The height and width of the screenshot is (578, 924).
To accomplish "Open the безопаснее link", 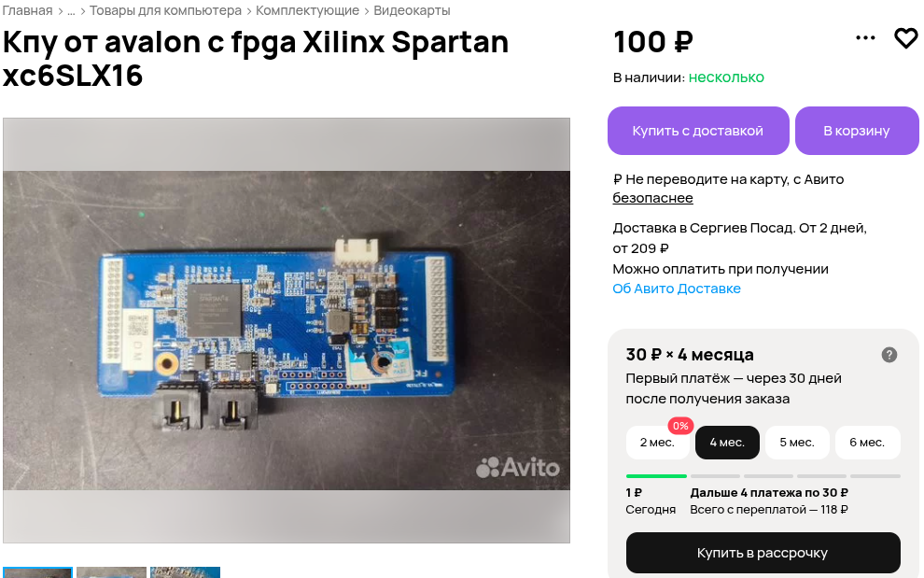I will coord(652,198).
